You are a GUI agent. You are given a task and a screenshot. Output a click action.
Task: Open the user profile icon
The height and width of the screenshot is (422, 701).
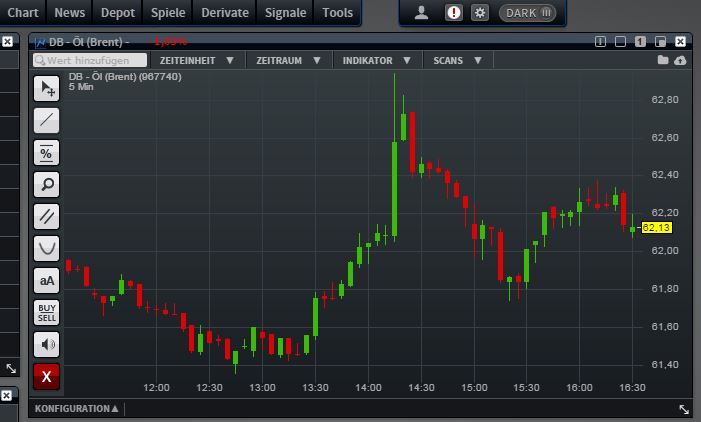[421, 13]
